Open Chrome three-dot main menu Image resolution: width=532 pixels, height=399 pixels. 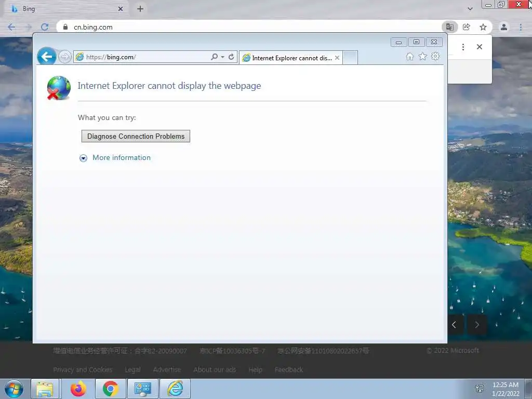pos(521,27)
